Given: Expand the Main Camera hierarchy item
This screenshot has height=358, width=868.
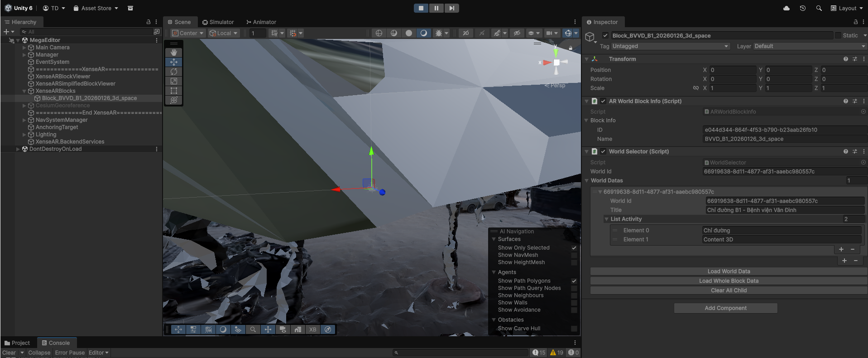Looking at the screenshot, I should pyautogui.click(x=24, y=48).
